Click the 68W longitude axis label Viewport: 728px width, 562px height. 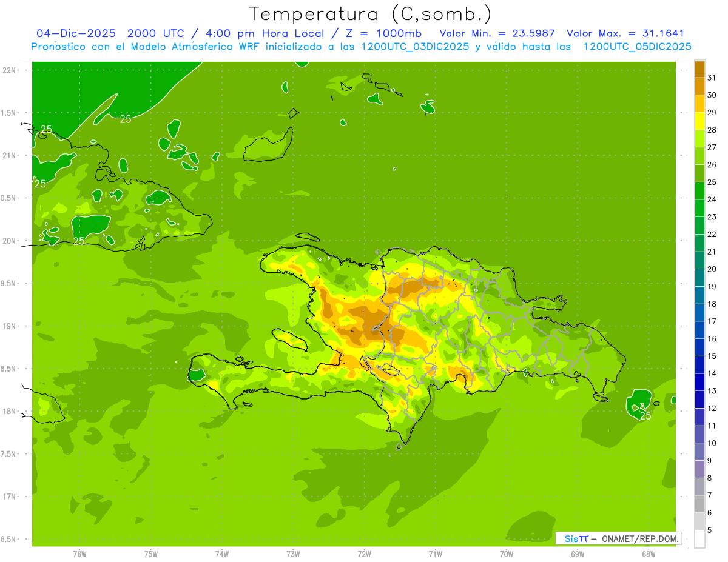pos(649,554)
